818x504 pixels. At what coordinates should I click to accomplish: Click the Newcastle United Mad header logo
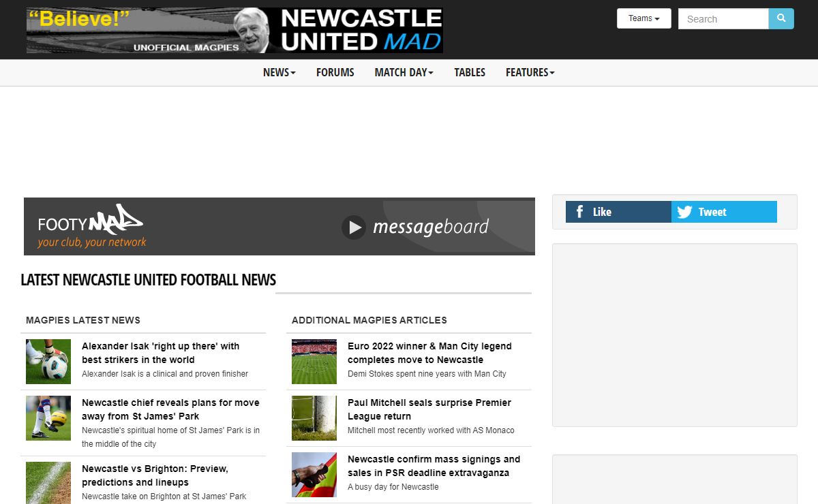234,30
